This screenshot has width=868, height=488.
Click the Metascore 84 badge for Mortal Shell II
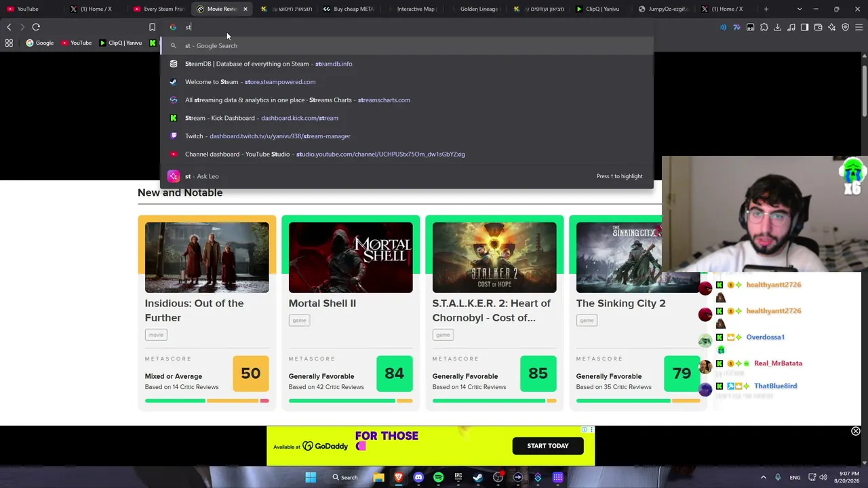394,373
